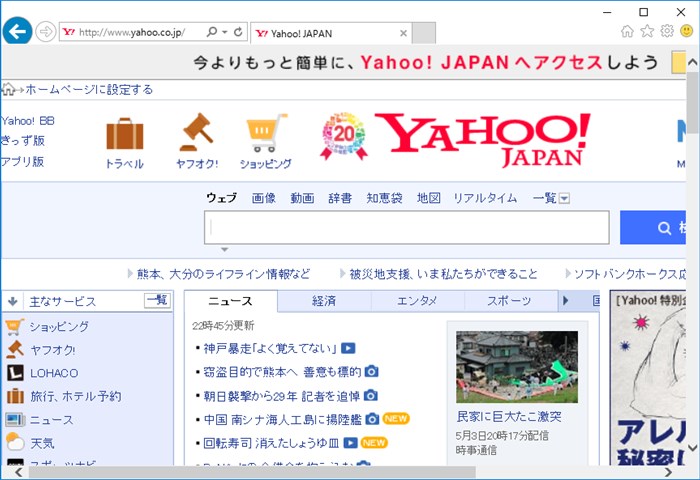
Task: Open the アプリ版 link
Action: point(22,161)
